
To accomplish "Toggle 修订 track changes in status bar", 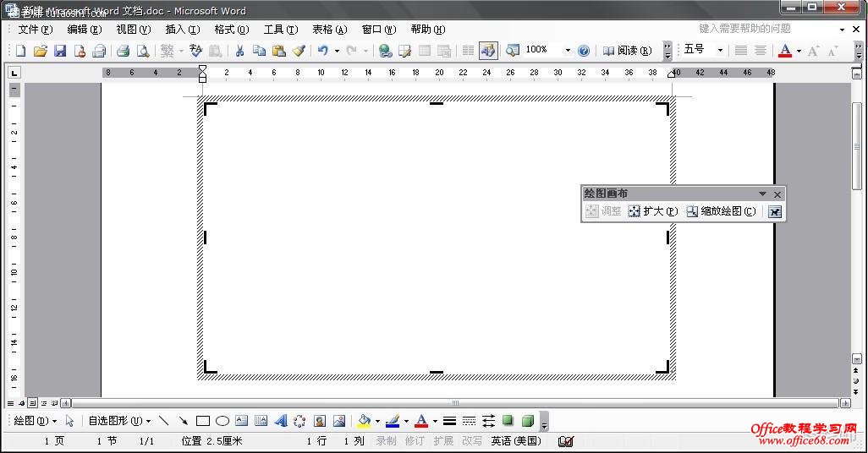I will point(415,441).
